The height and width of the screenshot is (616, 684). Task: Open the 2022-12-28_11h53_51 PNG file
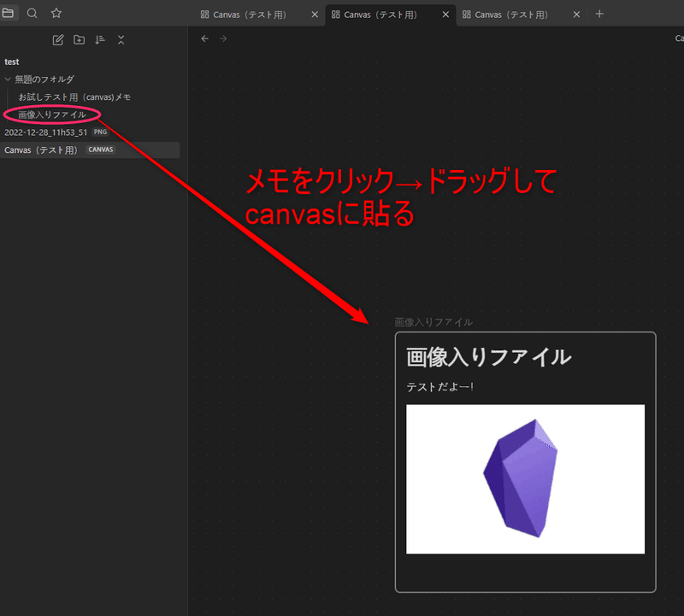coord(46,132)
